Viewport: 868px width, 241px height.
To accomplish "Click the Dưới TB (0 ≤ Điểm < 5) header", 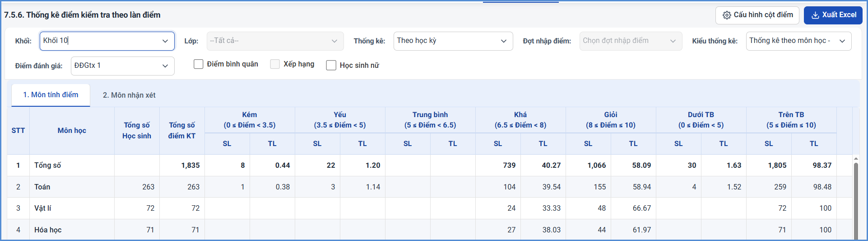I will pos(701,120).
